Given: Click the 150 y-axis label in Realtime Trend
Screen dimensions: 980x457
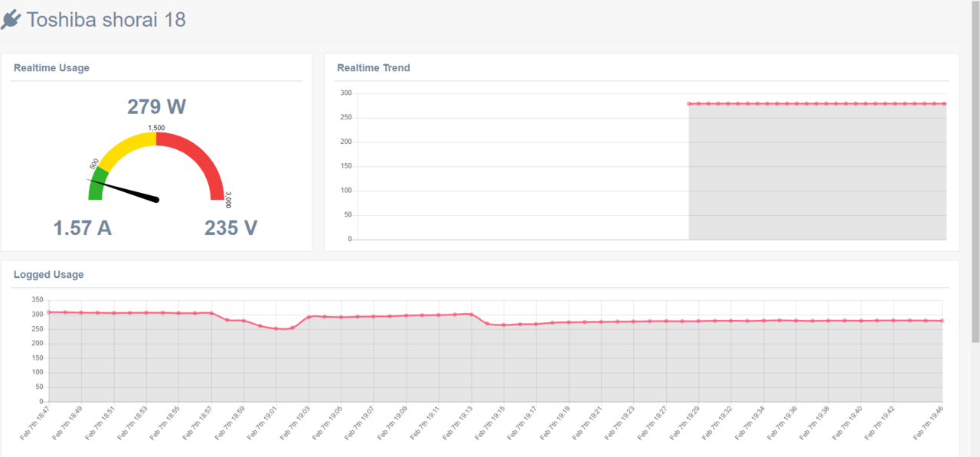Looking at the screenshot, I should pyautogui.click(x=346, y=166).
